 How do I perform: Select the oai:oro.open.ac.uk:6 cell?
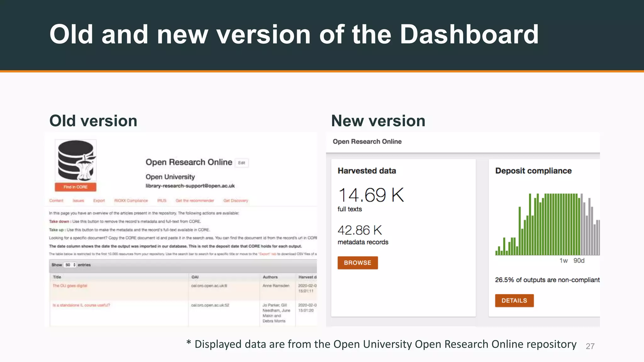[209, 286]
